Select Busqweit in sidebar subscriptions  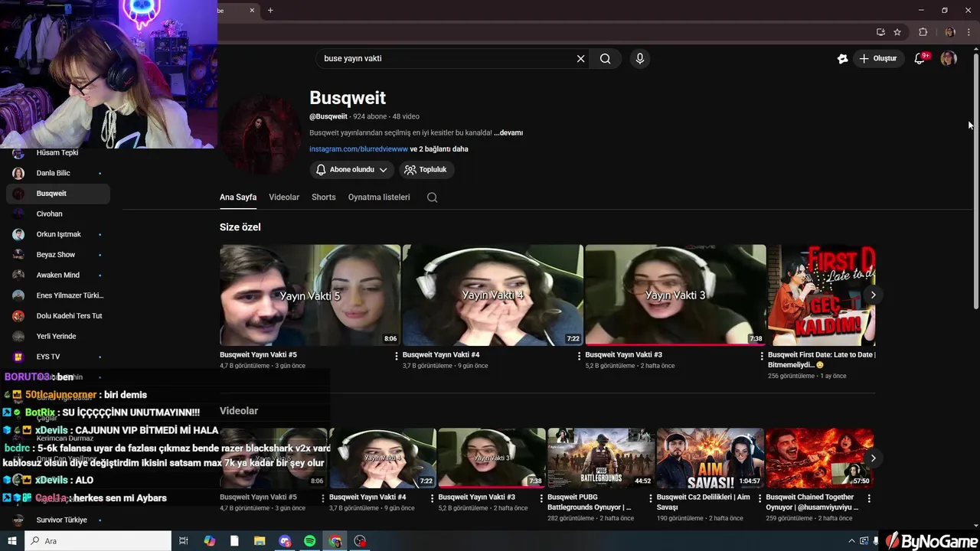[57, 194]
